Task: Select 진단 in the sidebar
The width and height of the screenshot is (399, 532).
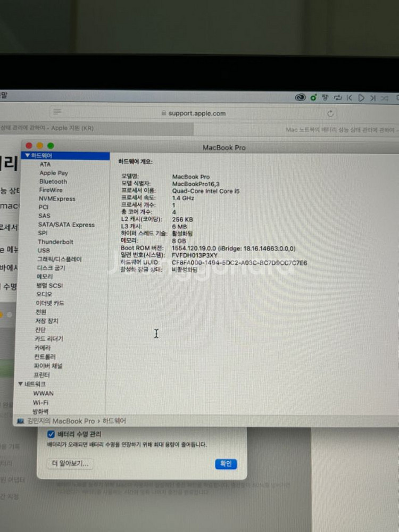Action: 40,330
